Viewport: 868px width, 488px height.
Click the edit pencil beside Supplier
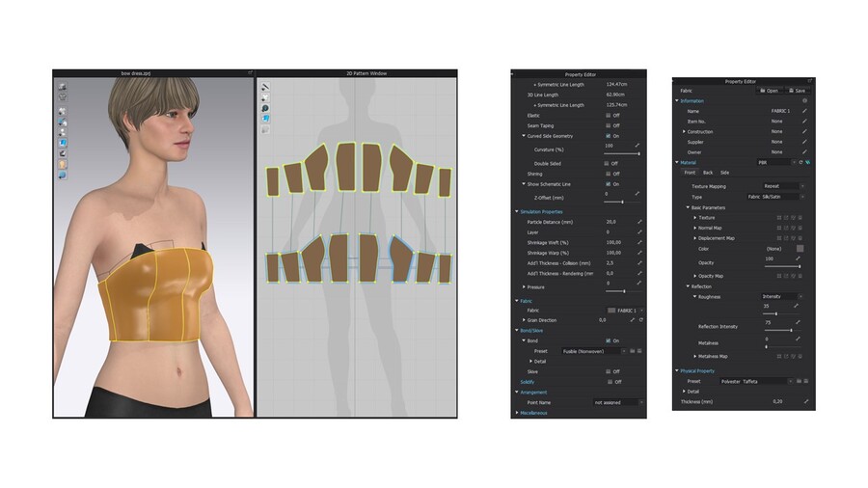click(x=804, y=142)
